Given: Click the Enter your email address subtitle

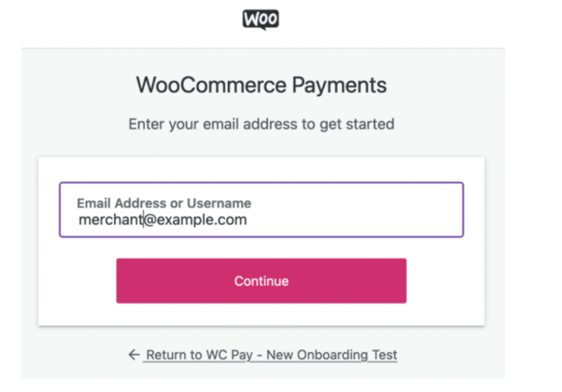Looking at the screenshot, I should pyautogui.click(x=261, y=124).
